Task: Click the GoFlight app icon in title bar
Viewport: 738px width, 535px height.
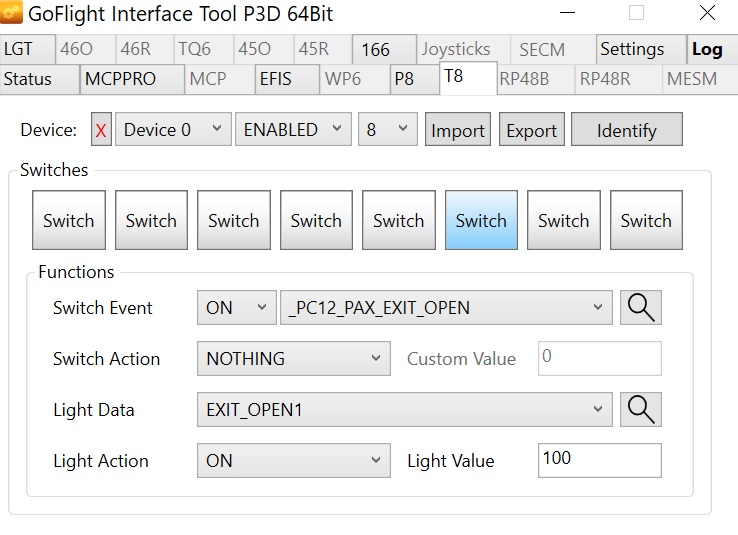Action: (12, 14)
